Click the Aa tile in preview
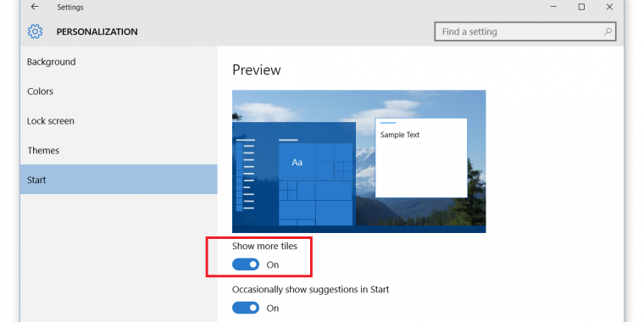This screenshot has height=322, width=644. click(x=297, y=162)
